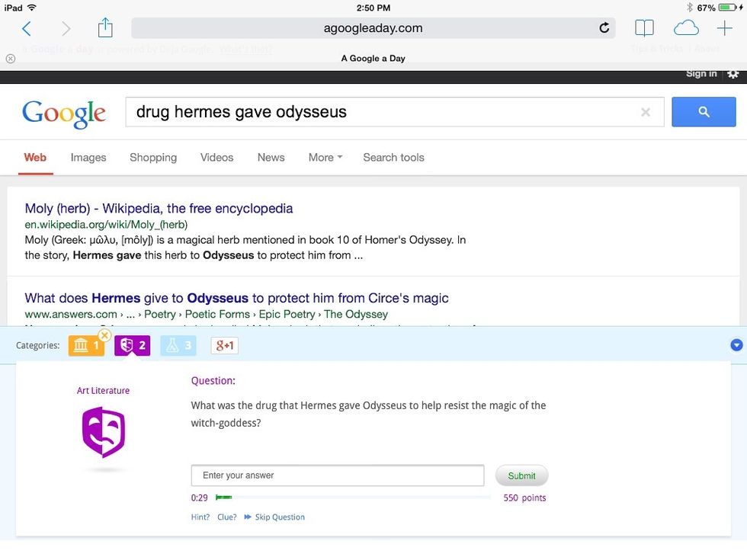747x560 pixels.
Task: Switch to Videos tab
Action: [x=216, y=158]
